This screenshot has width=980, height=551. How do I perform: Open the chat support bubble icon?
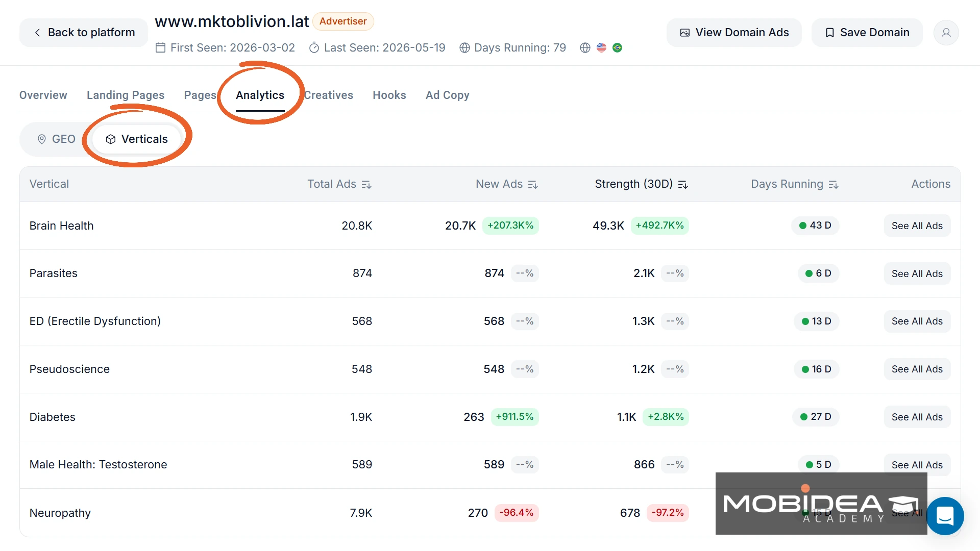click(945, 516)
